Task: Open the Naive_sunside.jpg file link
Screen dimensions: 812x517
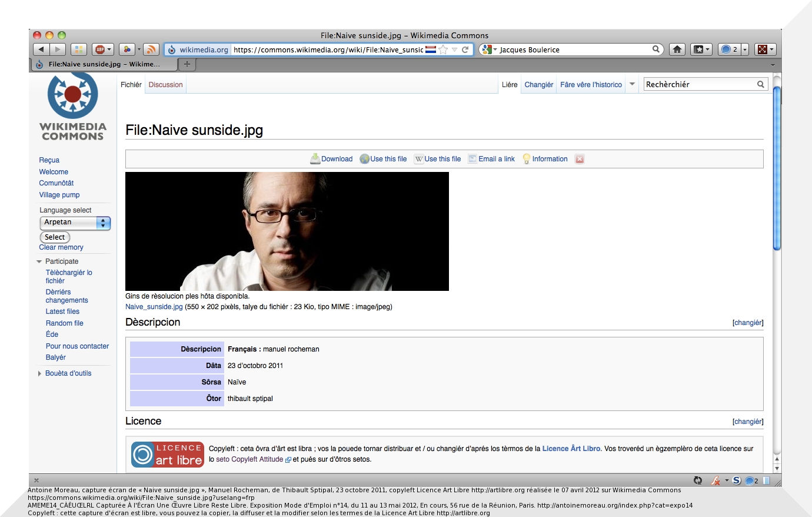Action: tap(154, 307)
